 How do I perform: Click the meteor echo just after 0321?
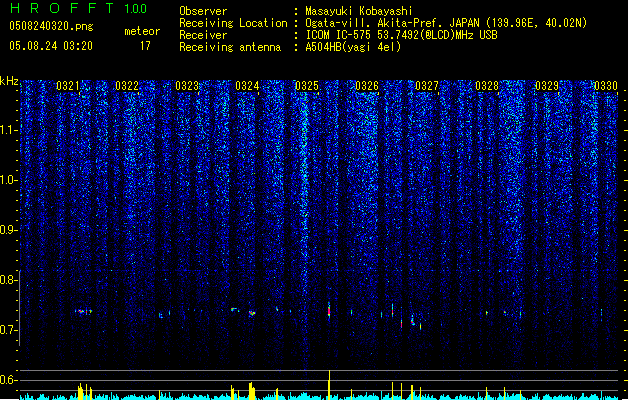[x=83, y=311]
